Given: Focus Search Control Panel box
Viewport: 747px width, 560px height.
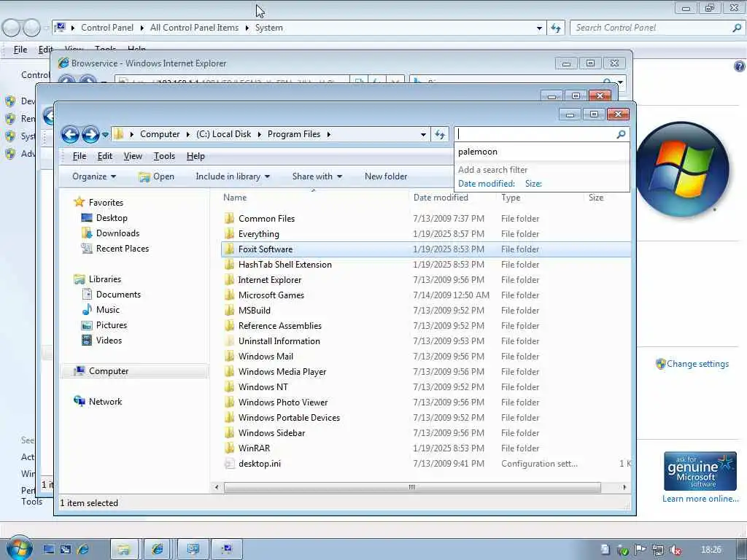Looking at the screenshot, I should (651, 28).
